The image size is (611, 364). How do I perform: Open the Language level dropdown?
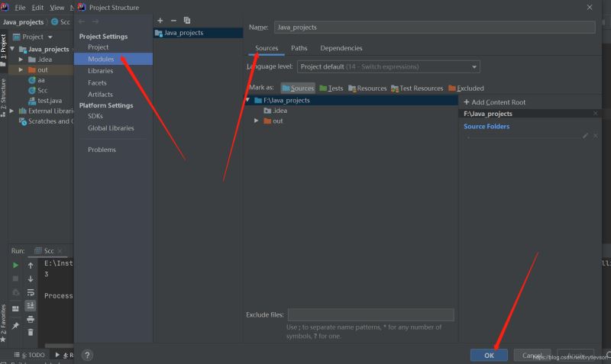[x=389, y=66]
